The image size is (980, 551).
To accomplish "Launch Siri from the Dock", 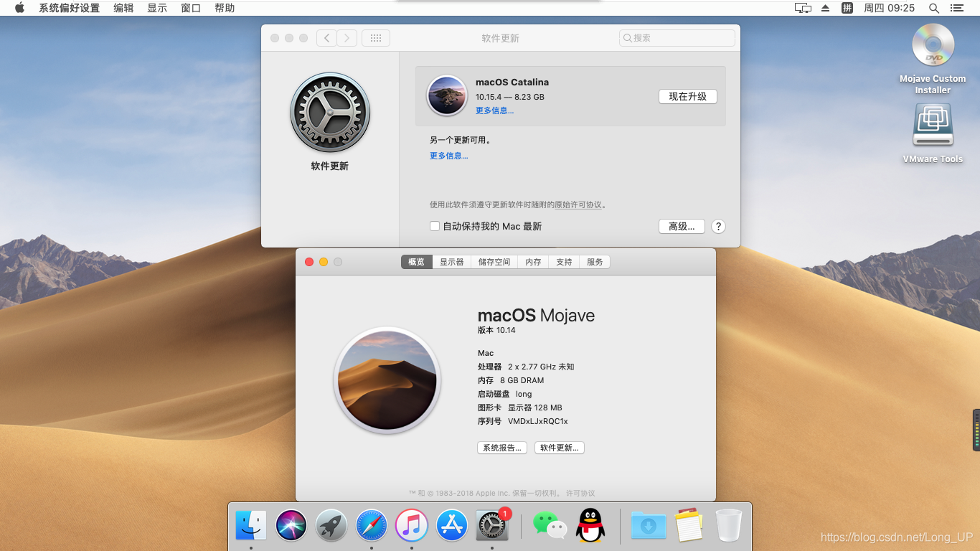I will point(291,526).
